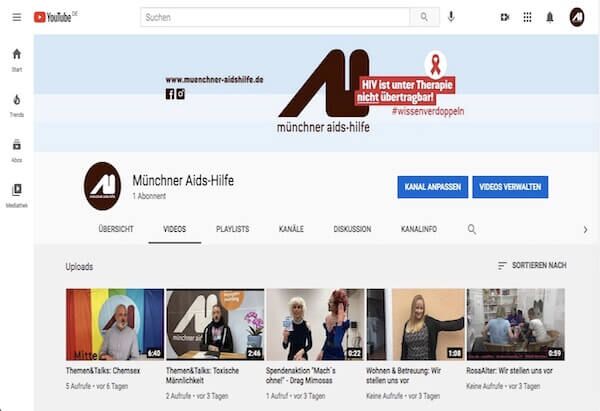Viewport: 600px width, 411px height.
Task: Click the title Themen&Talks: Toxische Männlichkeit
Action: point(202,375)
